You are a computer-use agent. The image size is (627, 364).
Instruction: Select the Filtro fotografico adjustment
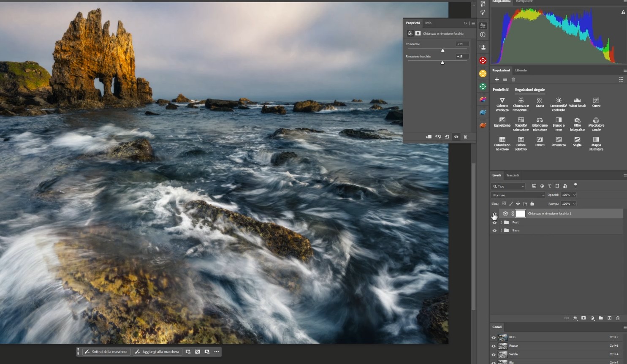[577, 122]
